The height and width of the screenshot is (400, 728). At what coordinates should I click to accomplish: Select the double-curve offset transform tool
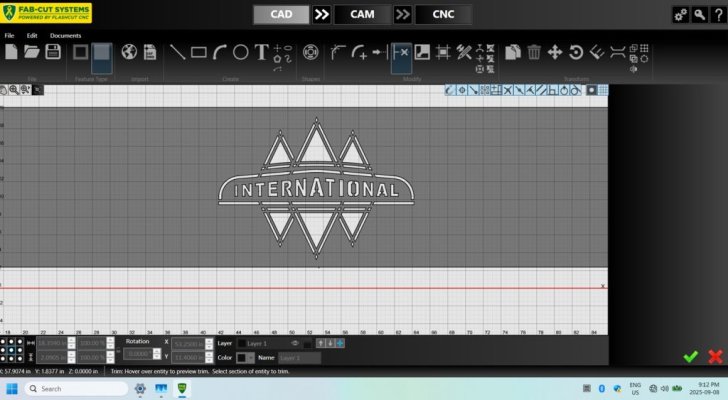618,52
